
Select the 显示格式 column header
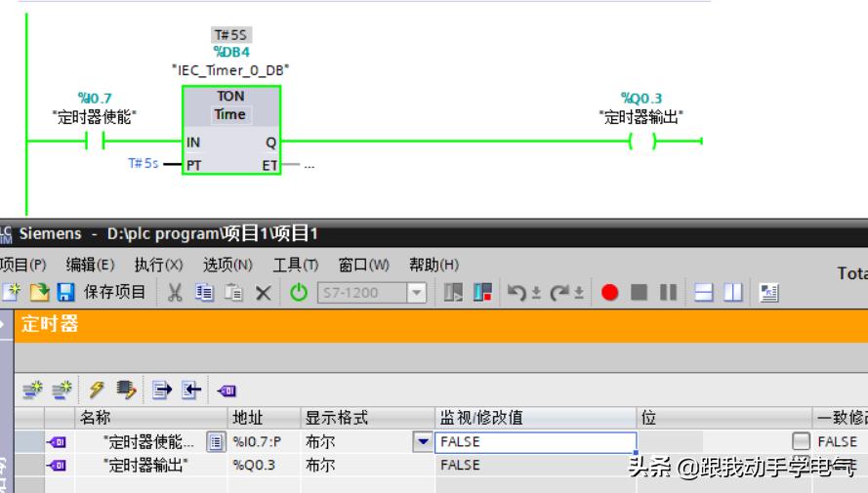[368, 418]
